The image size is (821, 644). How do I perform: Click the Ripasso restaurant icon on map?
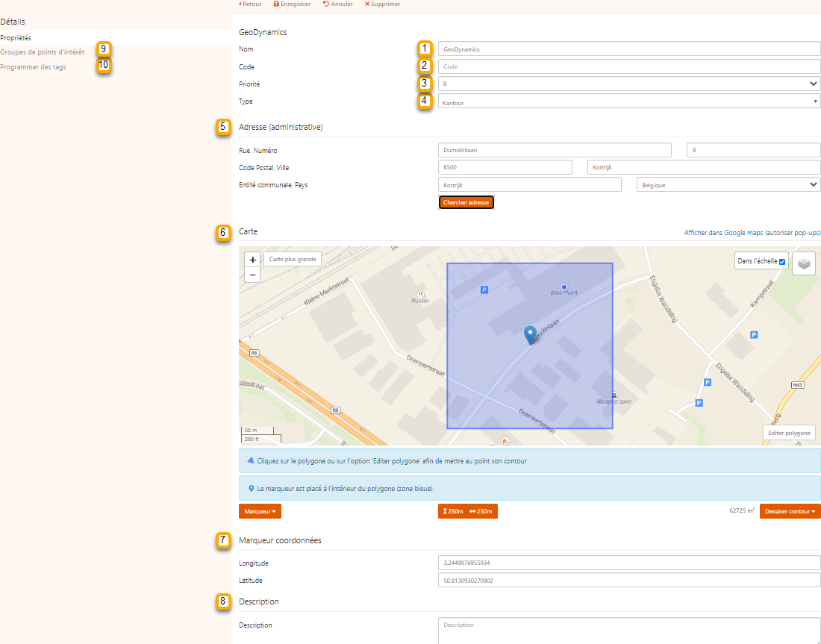point(421,294)
